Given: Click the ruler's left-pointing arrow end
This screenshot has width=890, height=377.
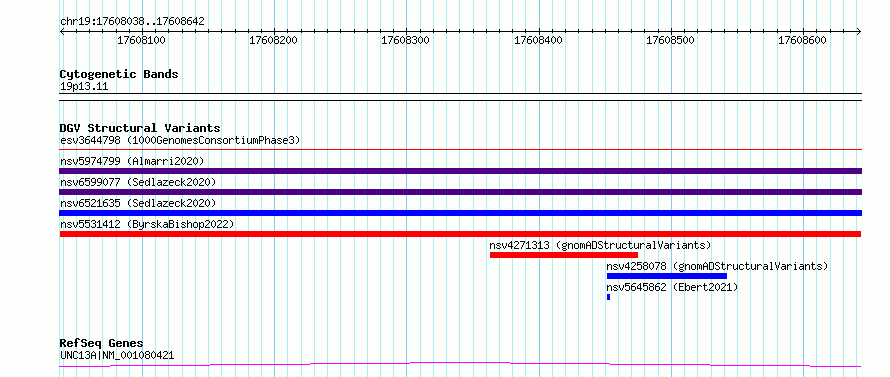Looking at the screenshot, I should pos(62,31).
